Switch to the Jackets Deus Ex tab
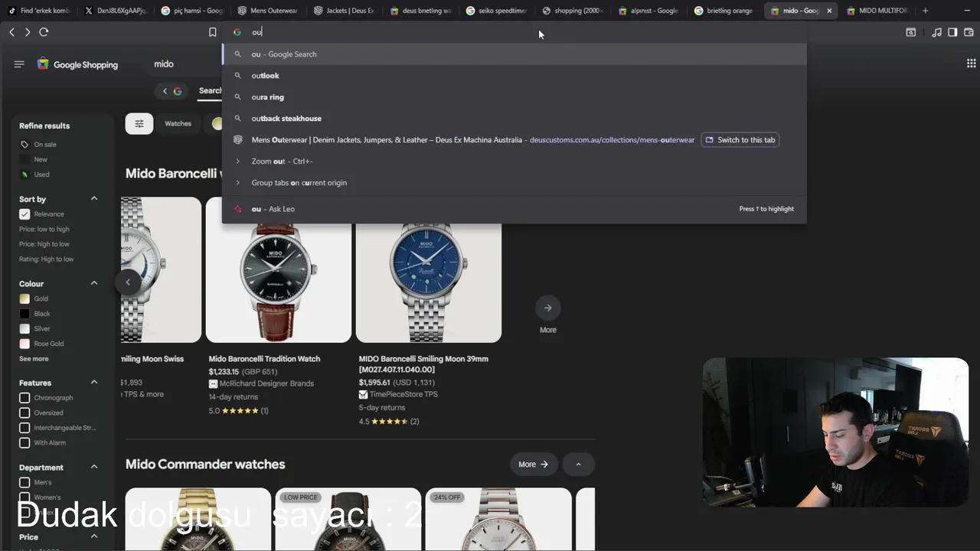Viewport: 980px width, 551px height. 345,11
